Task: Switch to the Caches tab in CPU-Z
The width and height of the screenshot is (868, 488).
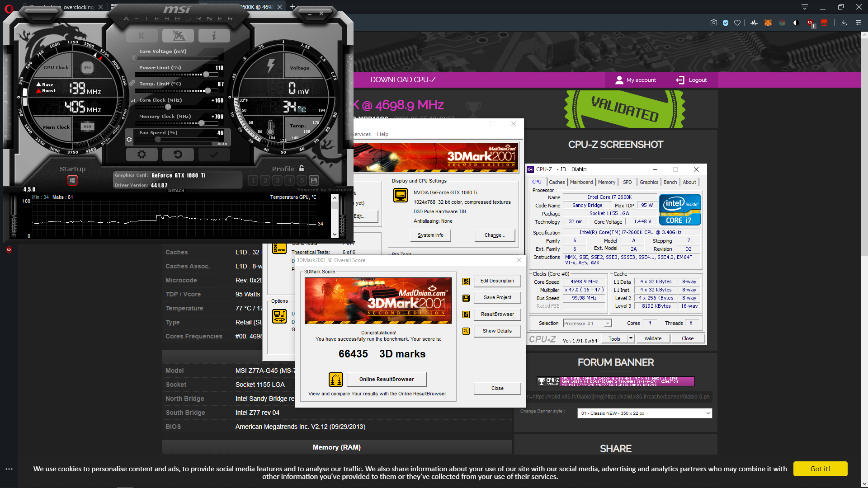Action: tap(557, 182)
